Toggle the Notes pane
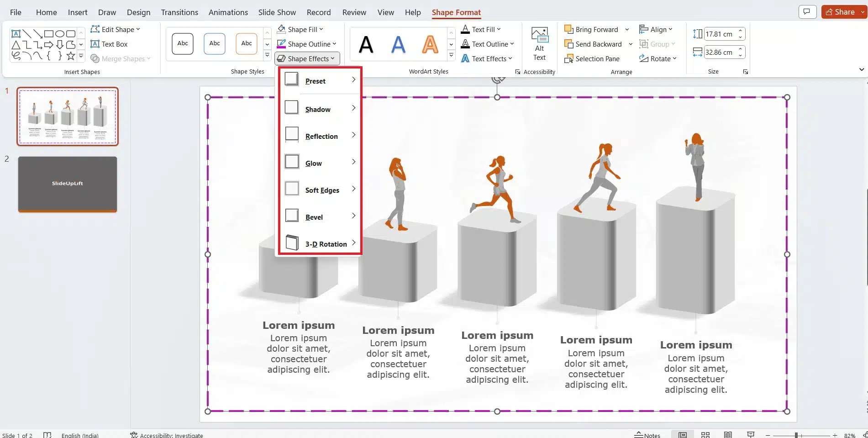Image resolution: width=868 pixels, height=438 pixels. click(x=647, y=435)
